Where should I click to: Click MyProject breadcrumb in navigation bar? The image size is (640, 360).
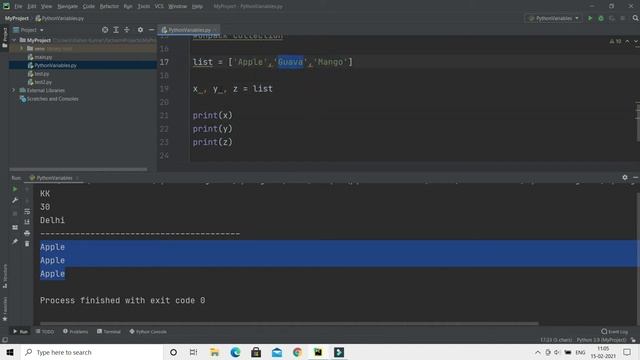click(17, 18)
